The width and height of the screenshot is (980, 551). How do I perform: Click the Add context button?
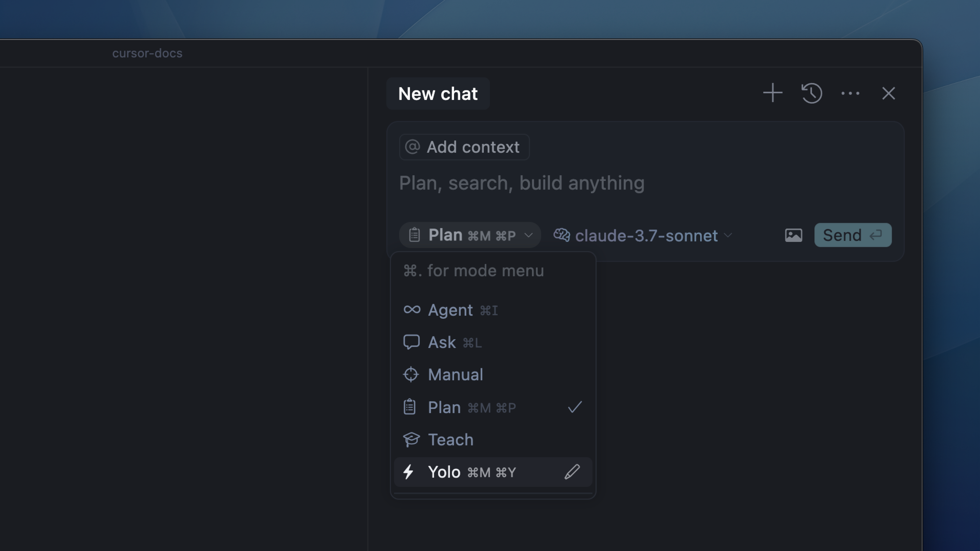click(464, 147)
